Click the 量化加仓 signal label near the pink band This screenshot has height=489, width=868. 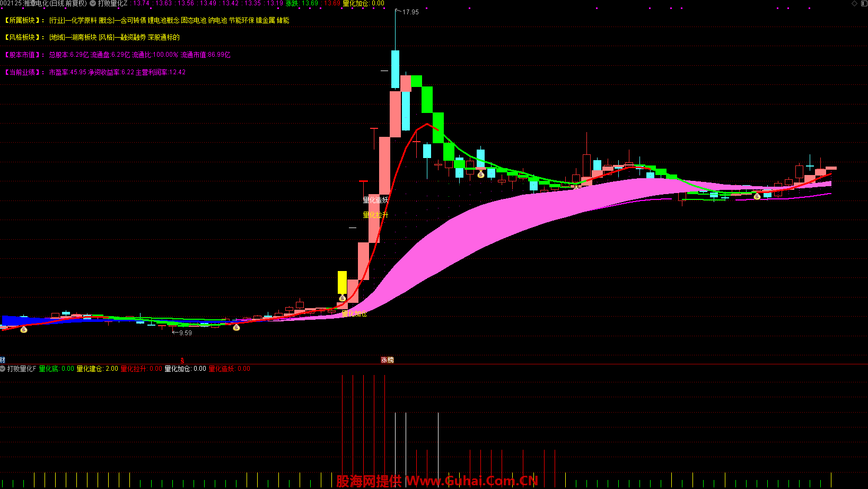[354, 314]
